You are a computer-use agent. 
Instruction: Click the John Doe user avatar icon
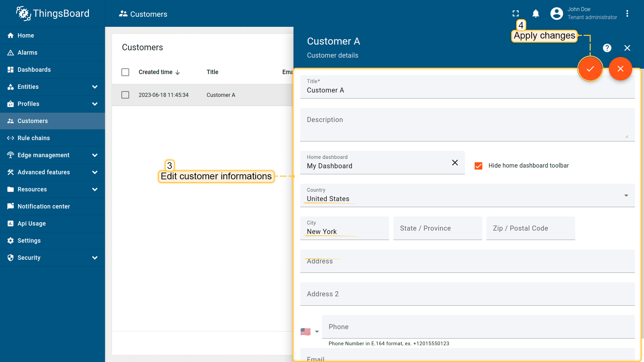point(556,13)
